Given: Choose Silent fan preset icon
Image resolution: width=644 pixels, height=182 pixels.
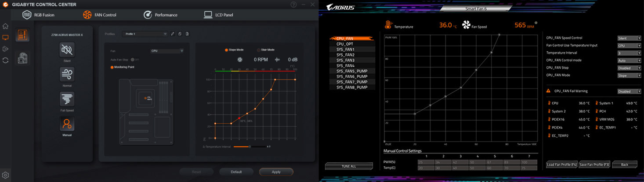Looking at the screenshot, I should [67, 50].
